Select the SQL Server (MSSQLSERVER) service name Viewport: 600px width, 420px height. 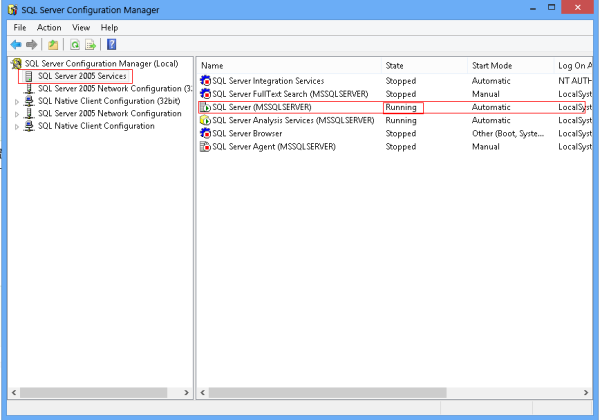point(262,107)
